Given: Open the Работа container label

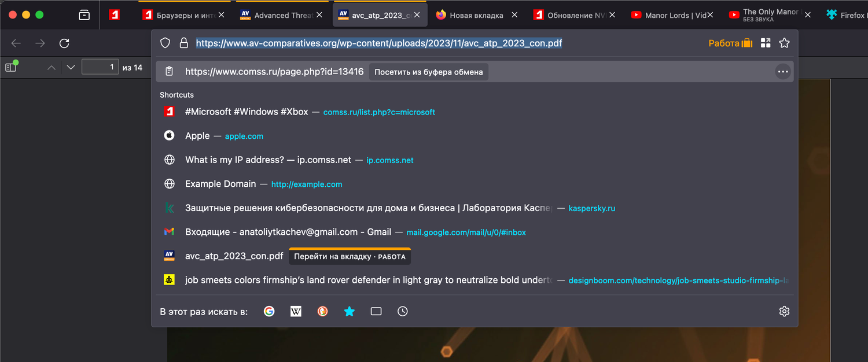Looking at the screenshot, I should (730, 43).
